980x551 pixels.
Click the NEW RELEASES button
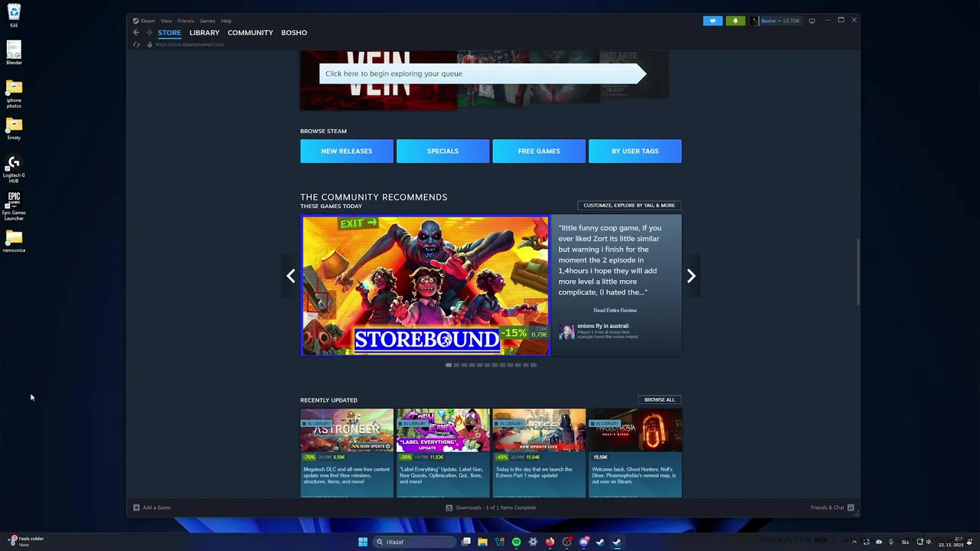[x=347, y=152]
